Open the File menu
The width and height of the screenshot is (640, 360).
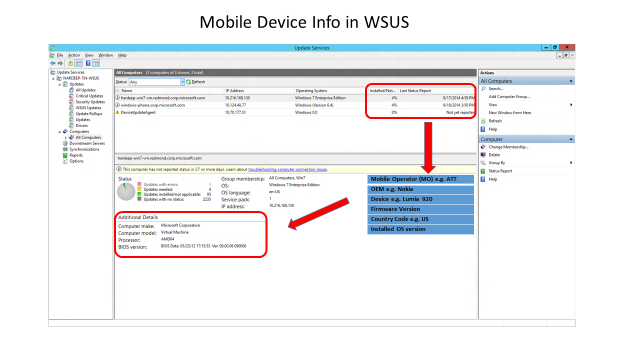click(60, 55)
